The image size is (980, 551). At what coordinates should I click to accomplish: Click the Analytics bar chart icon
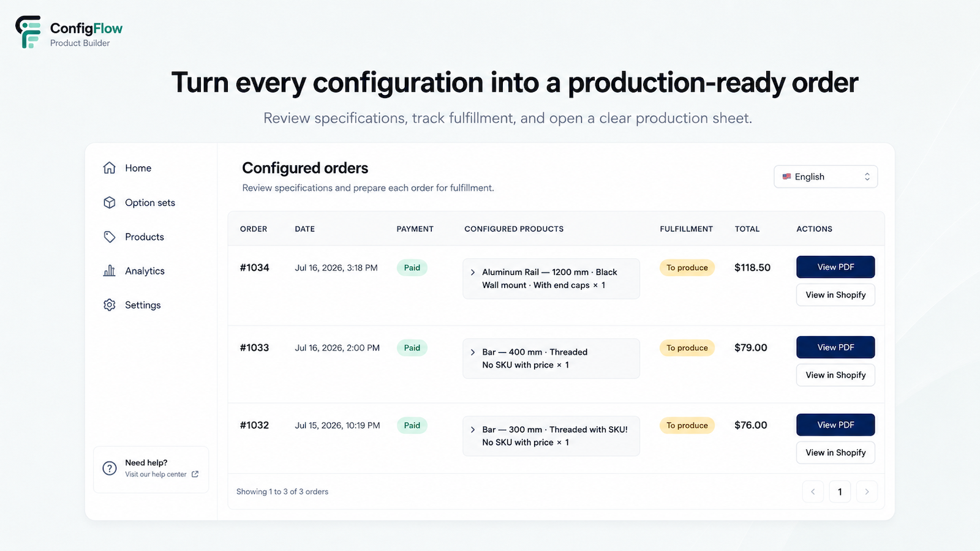tap(110, 271)
